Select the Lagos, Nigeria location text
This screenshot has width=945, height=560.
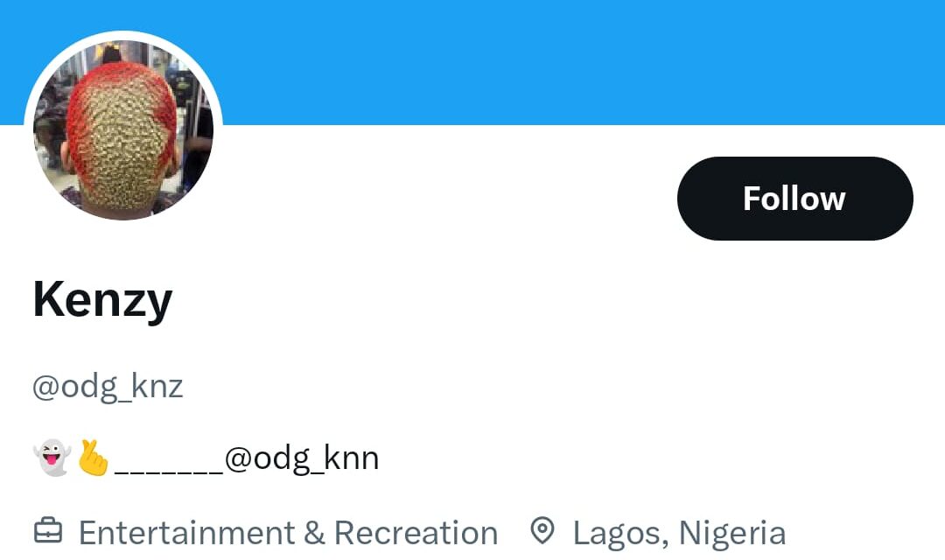[x=680, y=531]
